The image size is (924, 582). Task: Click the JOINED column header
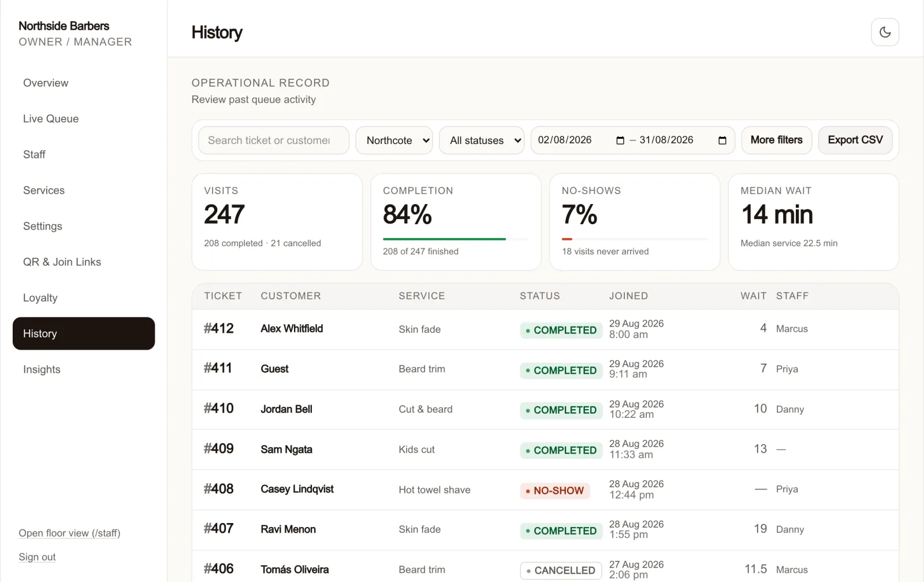(628, 296)
